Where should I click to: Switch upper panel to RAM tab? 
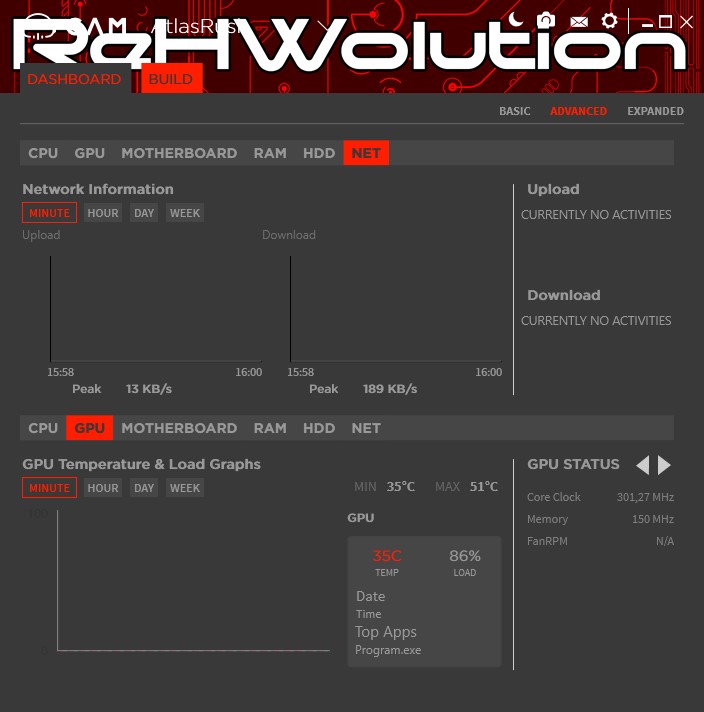270,153
